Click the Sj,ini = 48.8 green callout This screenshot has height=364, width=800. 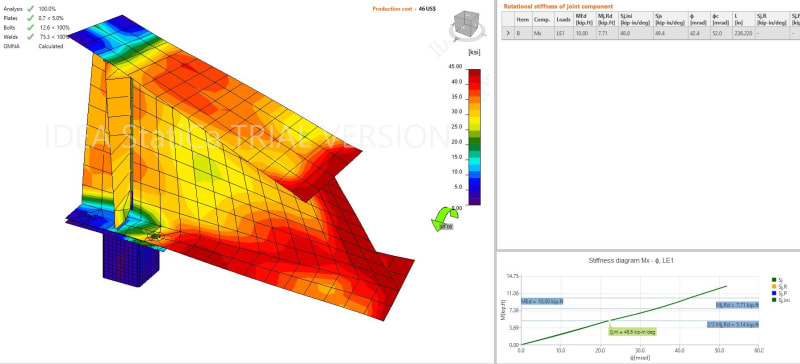[x=632, y=331]
